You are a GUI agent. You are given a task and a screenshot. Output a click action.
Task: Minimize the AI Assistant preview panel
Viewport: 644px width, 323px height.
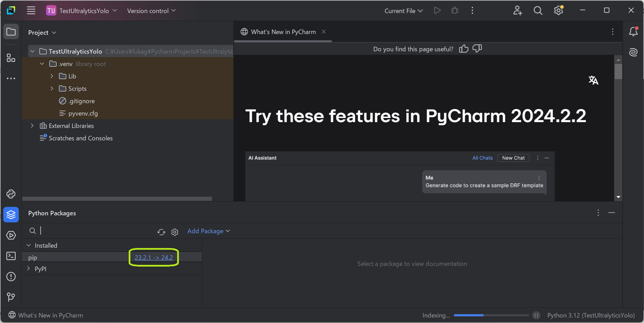tap(547, 158)
